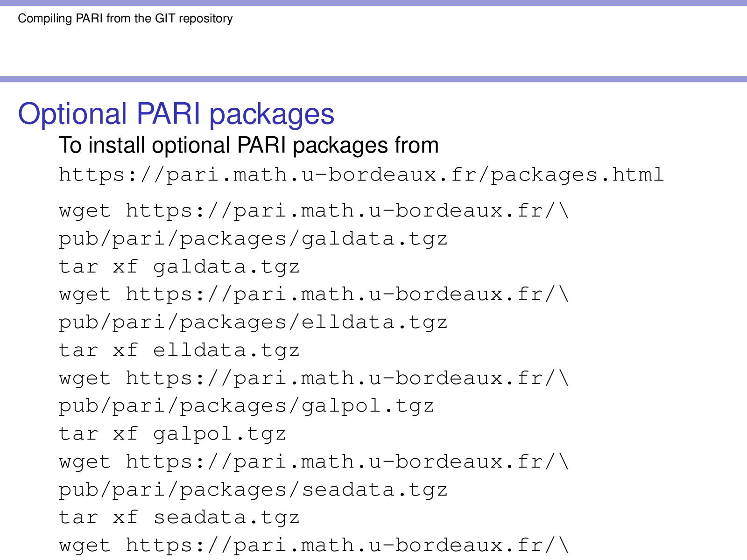This screenshot has height=560, width=747.
Task: Click the first wget command line
Action: 314,211
